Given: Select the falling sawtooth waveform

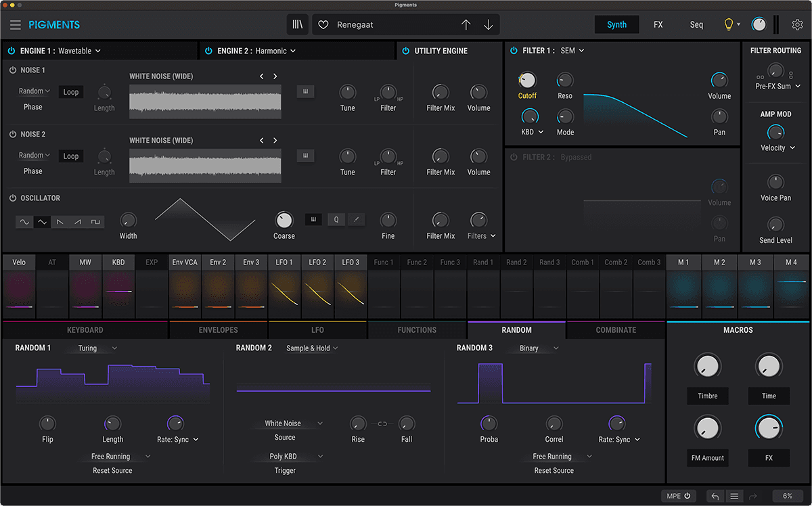Looking at the screenshot, I should tap(60, 221).
